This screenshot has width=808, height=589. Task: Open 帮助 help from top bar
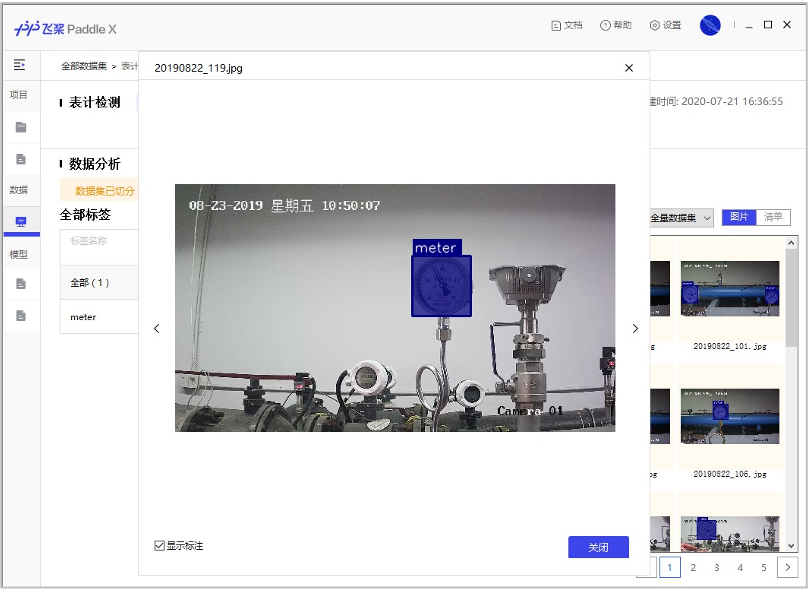pyautogui.click(x=615, y=25)
